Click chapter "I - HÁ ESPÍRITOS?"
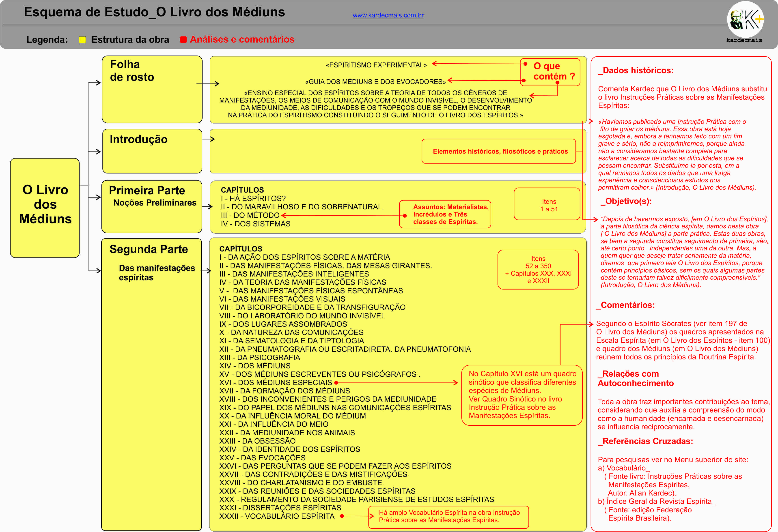Screen dimensions: 778x532 pos(253,198)
